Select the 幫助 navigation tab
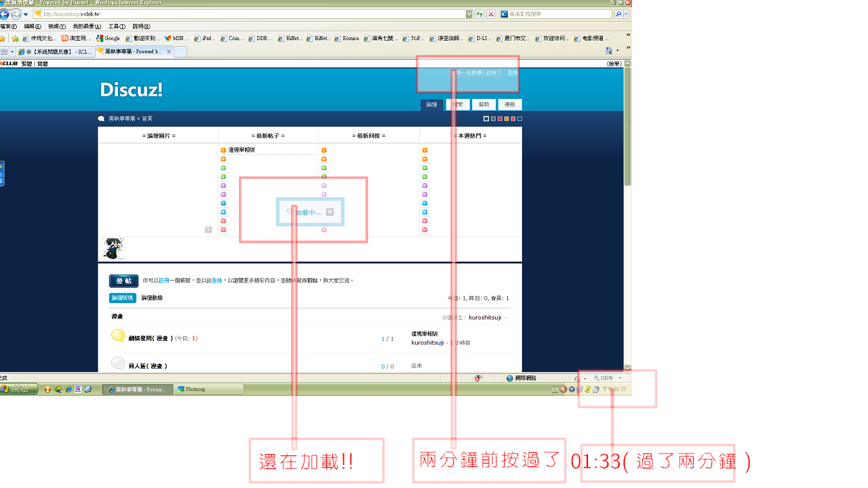868x488 pixels. pyautogui.click(x=484, y=104)
